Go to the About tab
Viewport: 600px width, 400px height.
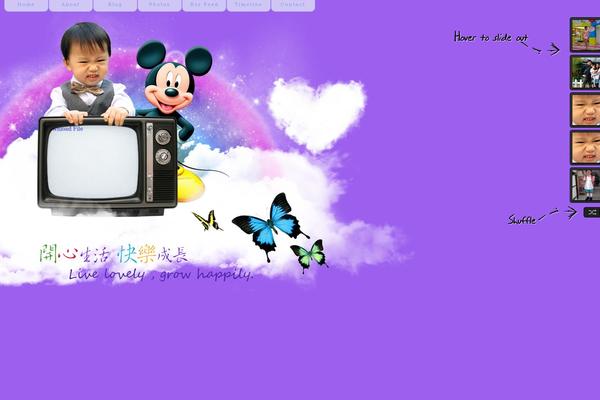click(70, 5)
